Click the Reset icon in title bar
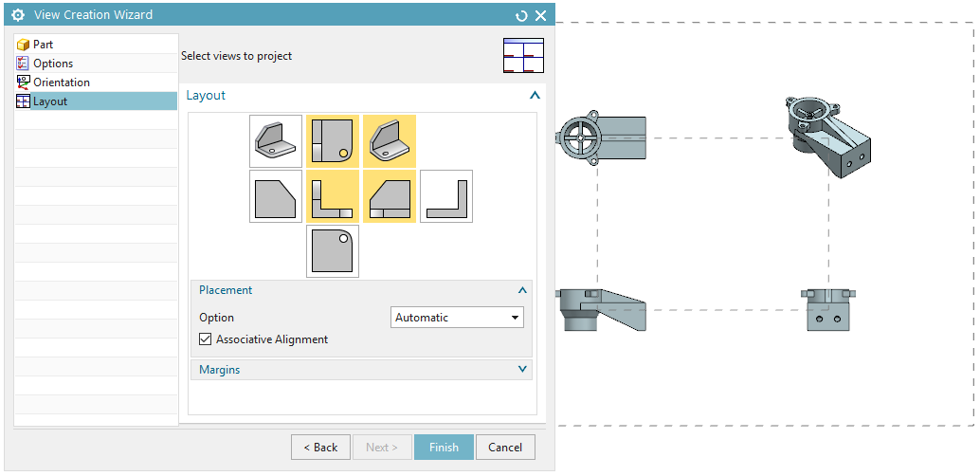 (521, 16)
